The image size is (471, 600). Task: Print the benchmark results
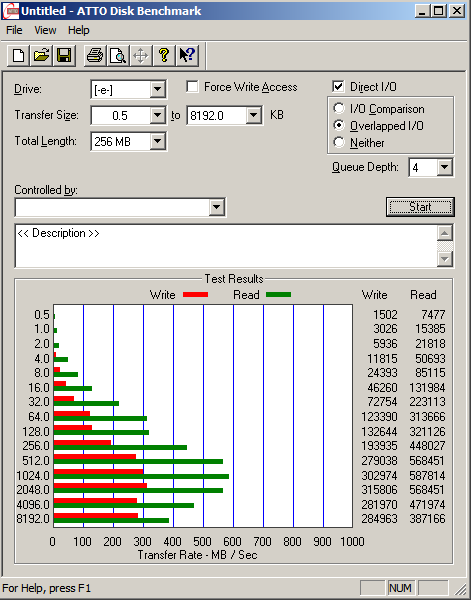(x=95, y=56)
